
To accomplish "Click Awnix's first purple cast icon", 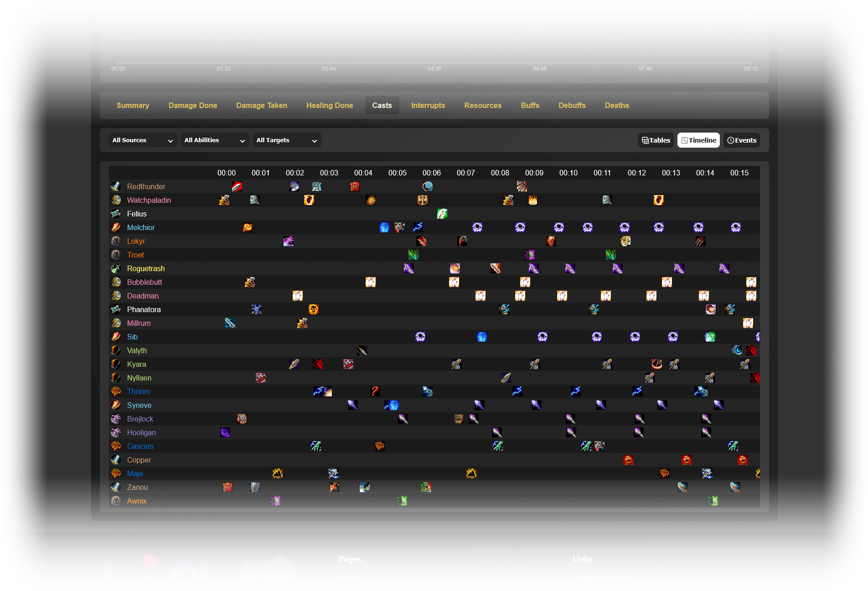I will pyautogui.click(x=275, y=501).
